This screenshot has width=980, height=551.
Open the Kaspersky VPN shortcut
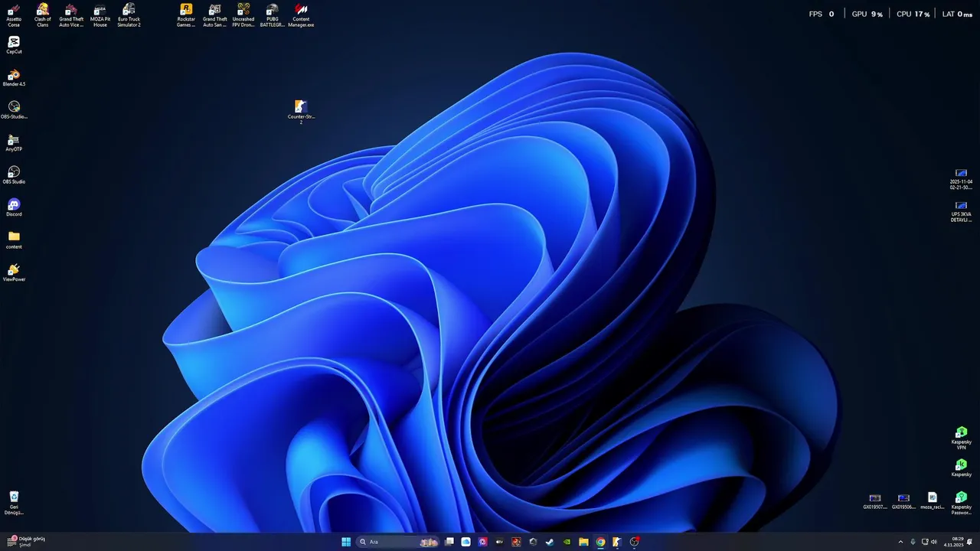pyautogui.click(x=962, y=438)
